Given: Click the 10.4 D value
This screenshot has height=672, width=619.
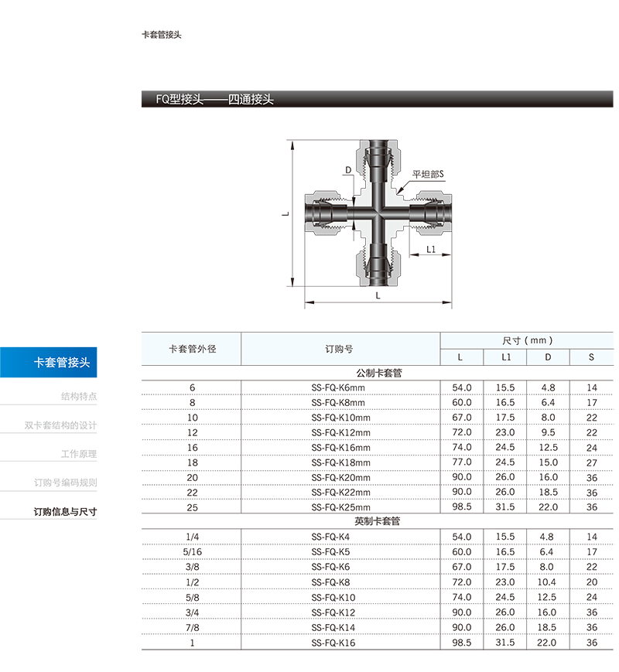Looking at the screenshot, I should [546, 582].
